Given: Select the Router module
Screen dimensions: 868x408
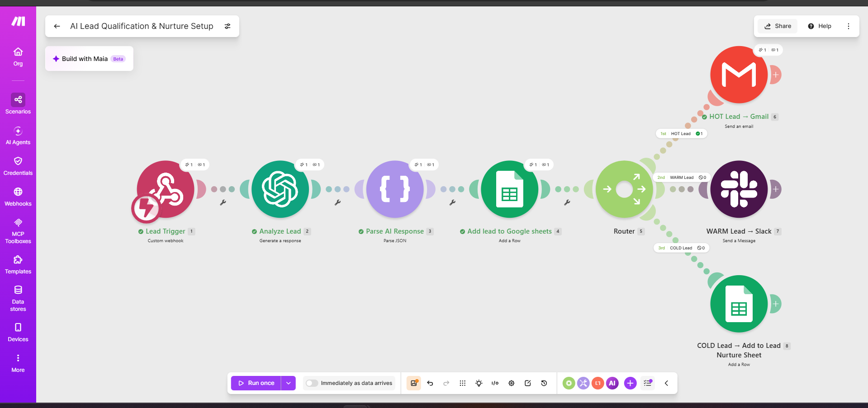Looking at the screenshot, I should [x=624, y=189].
